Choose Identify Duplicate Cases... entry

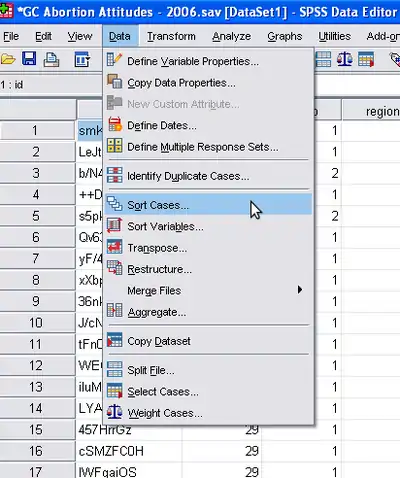(209, 176)
